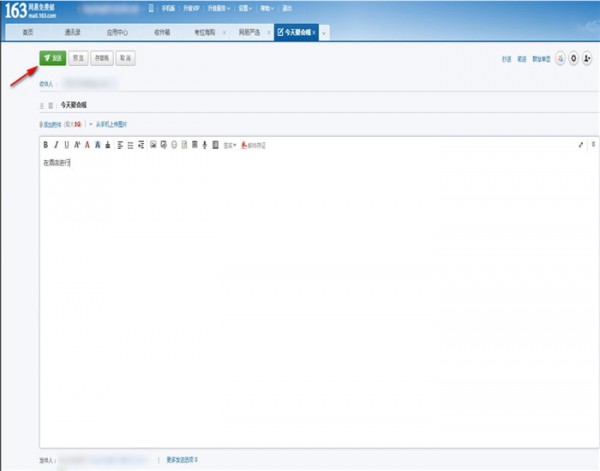Screen dimensions: 600x471
Task: Click the colorful round theme icon
Action: tap(561, 59)
